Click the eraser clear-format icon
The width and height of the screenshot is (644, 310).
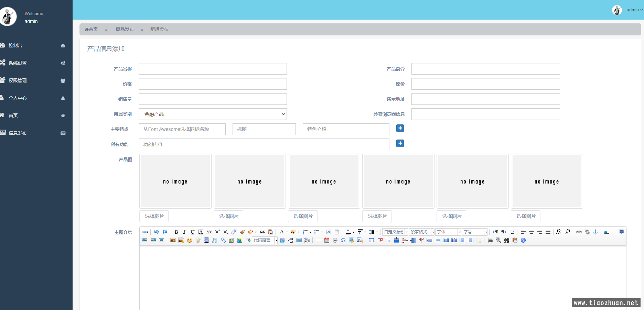(x=234, y=232)
